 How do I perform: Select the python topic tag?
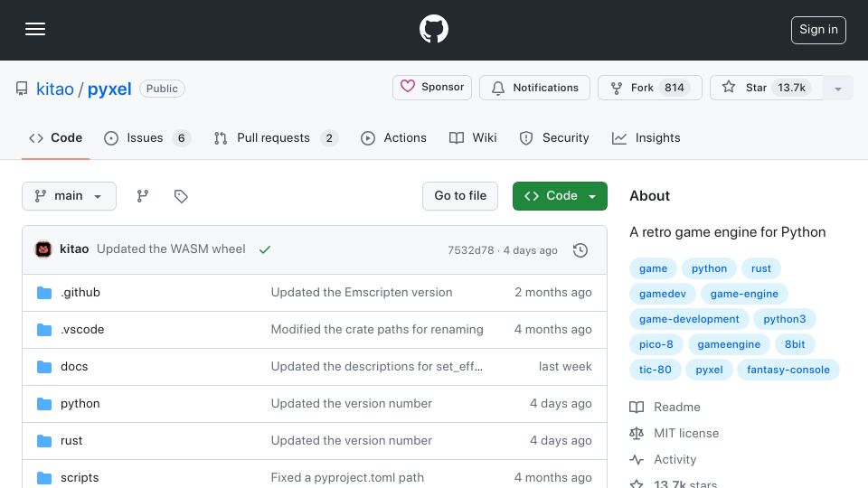pyautogui.click(x=709, y=268)
